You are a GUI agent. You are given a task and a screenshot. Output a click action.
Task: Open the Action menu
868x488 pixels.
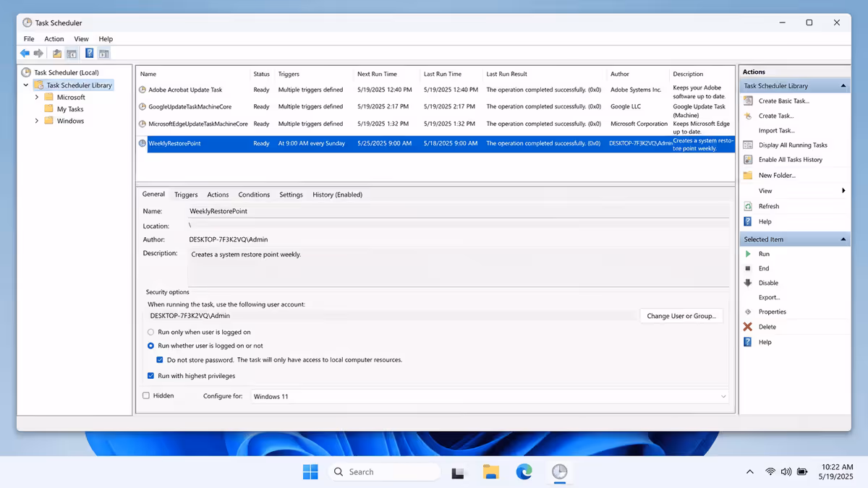point(54,39)
